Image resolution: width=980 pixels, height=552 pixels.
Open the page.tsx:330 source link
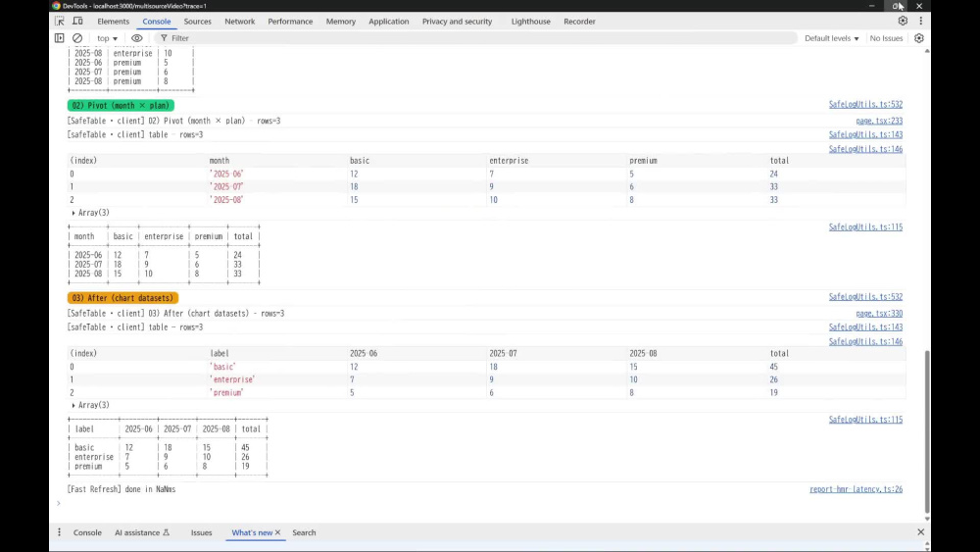[879, 313]
